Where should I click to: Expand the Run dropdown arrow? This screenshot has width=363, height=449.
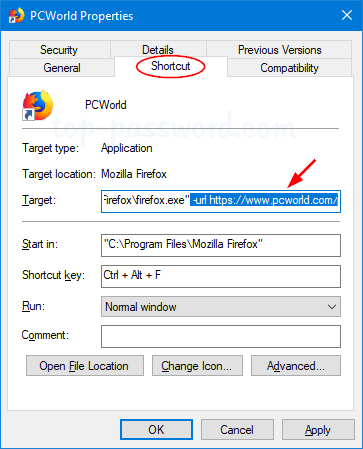point(332,307)
